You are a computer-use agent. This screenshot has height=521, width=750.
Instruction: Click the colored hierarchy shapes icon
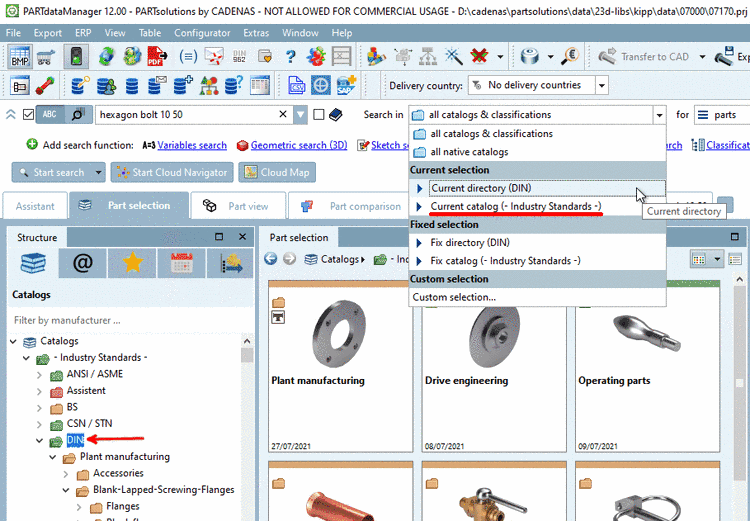coord(209,86)
